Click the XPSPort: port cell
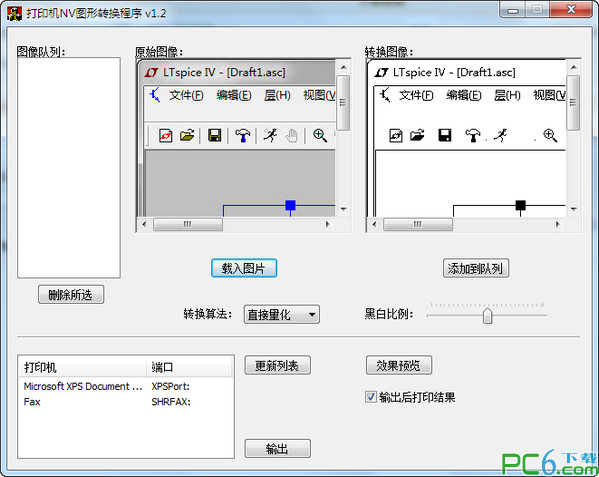 click(170, 386)
